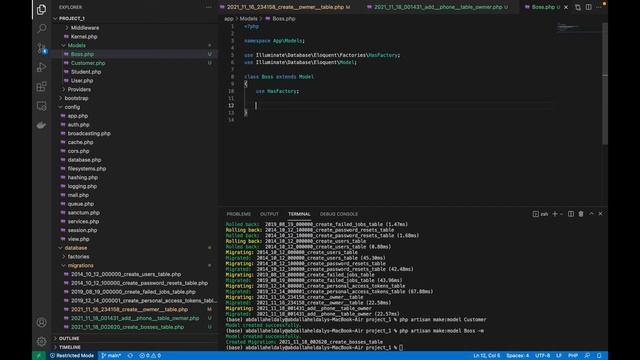
Task: Switch to create__owner__table.php editor tab
Action: click(285, 7)
